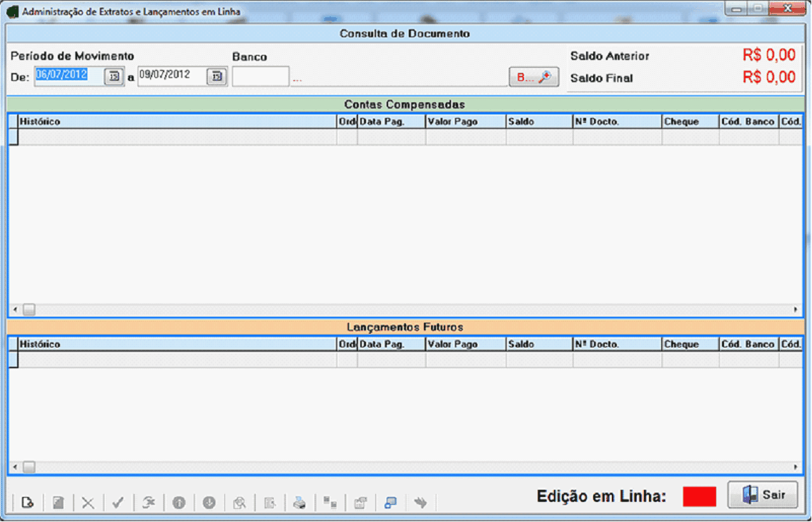
Task: Click the printer icon in bottom toolbar
Action: point(300,503)
